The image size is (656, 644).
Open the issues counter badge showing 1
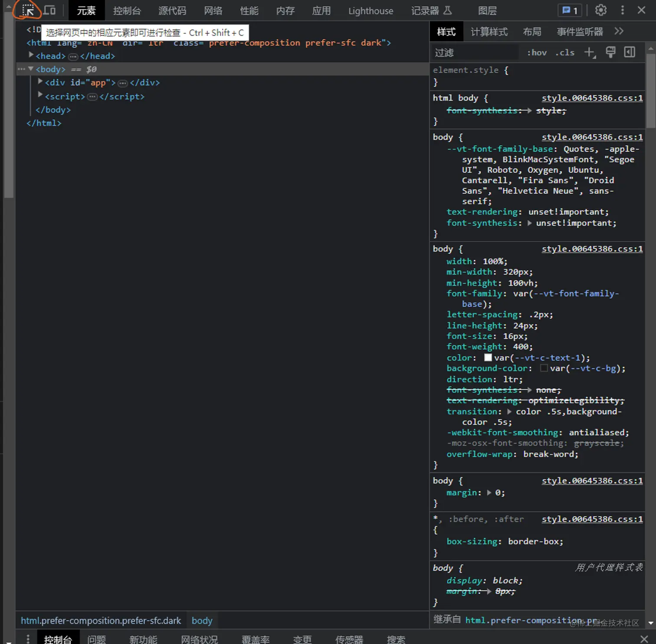[x=570, y=10]
